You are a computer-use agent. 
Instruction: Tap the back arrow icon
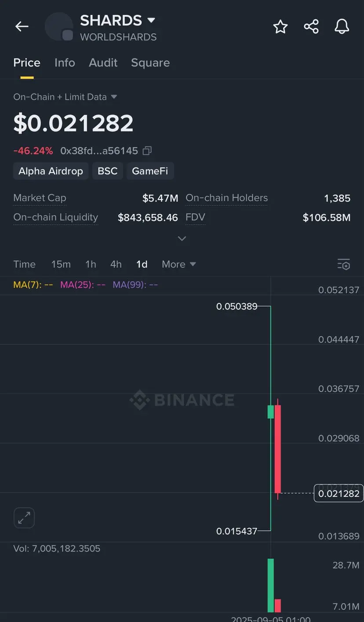(22, 26)
